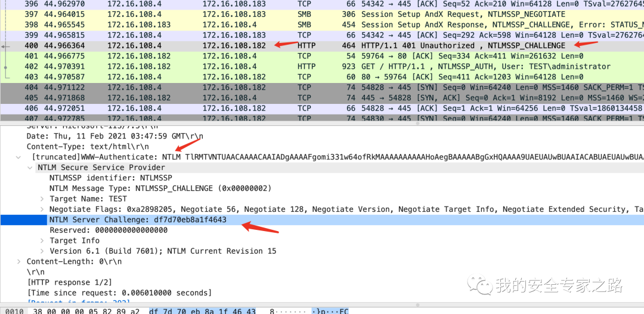644x314 pixels.
Task: Click the Date header line
Action: pos(114,136)
